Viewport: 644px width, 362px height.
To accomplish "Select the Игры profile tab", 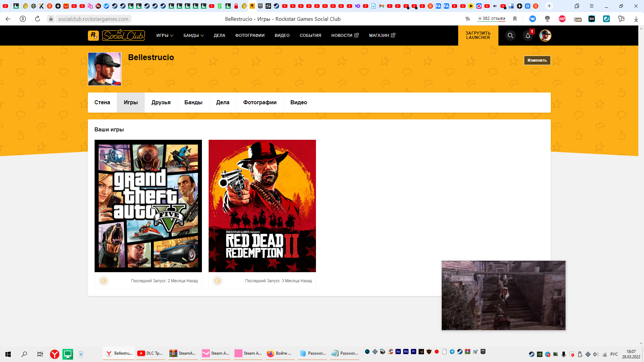I will 131,103.
